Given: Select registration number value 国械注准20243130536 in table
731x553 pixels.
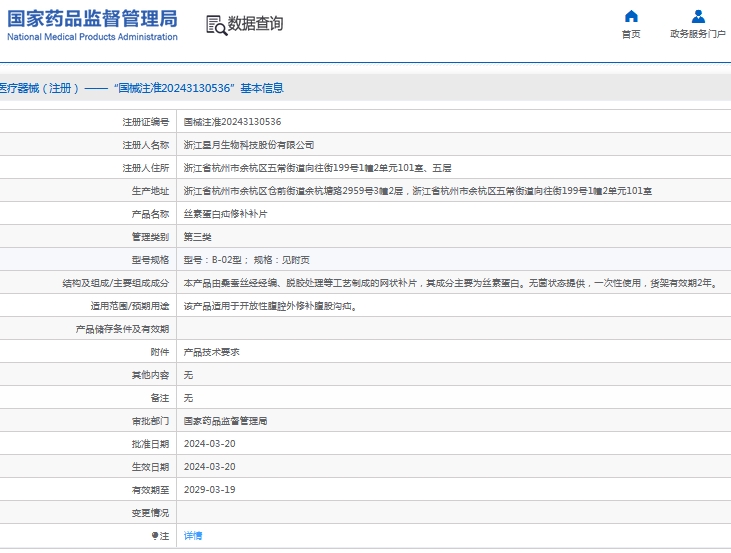Looking at the screenshot, I should [x=232, y=122].
